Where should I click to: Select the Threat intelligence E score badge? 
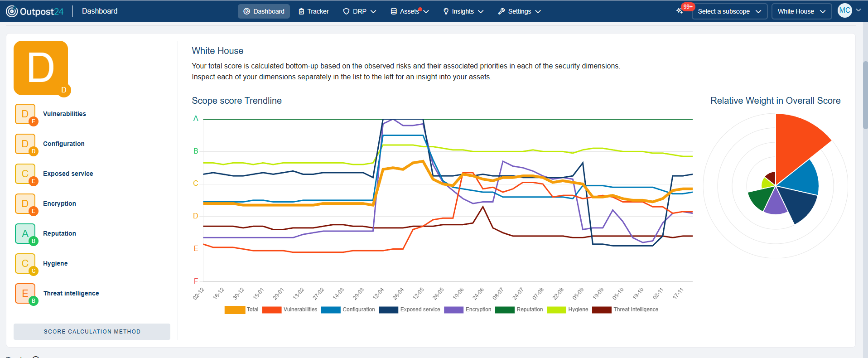[25, 293]
